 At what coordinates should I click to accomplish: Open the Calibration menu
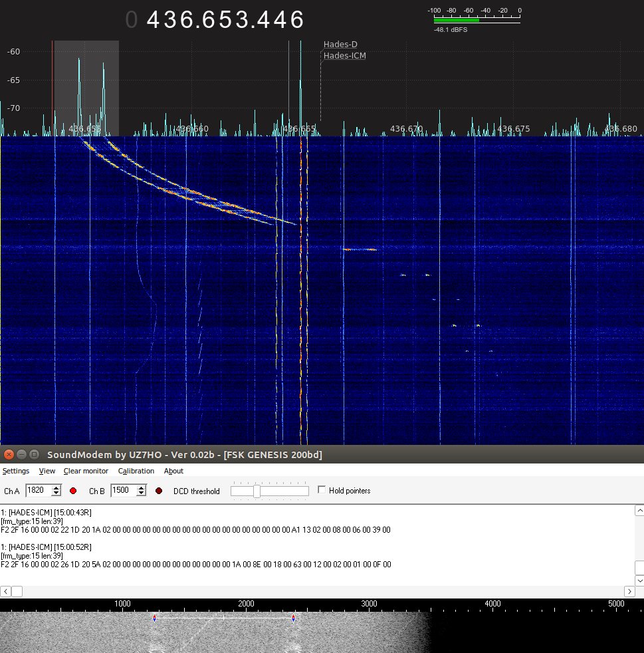136,471
